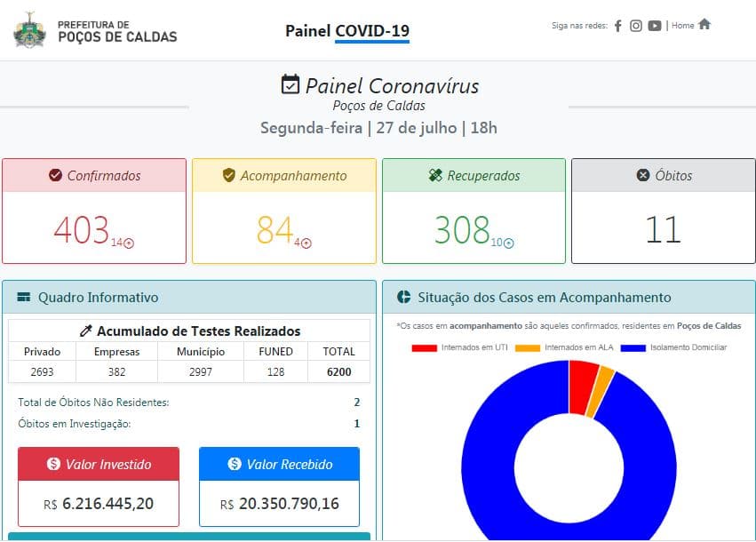The image size is (756, 542).
Task: Click the confirmed cases number 403
Action: click(x=82, y=230)
